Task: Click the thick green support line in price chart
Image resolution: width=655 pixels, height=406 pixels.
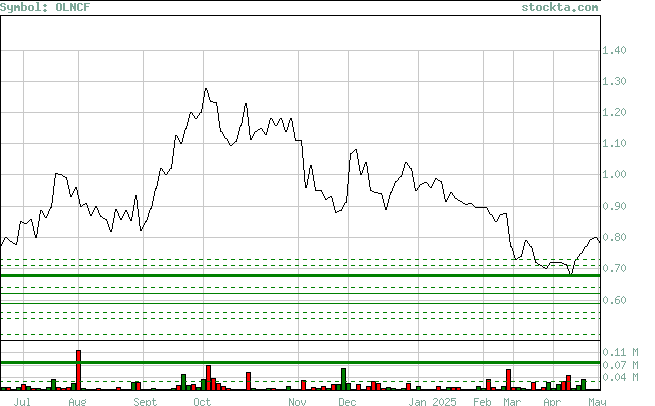Action: click(x=300, y=276)
